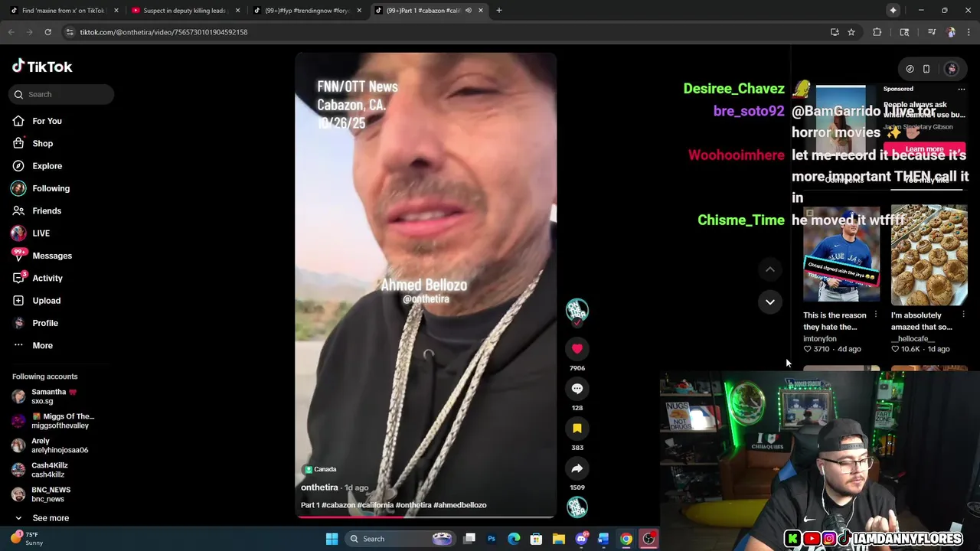980x551 pixels.
Task: Open File Explorer from the taskbar
Action: [559, 539]
